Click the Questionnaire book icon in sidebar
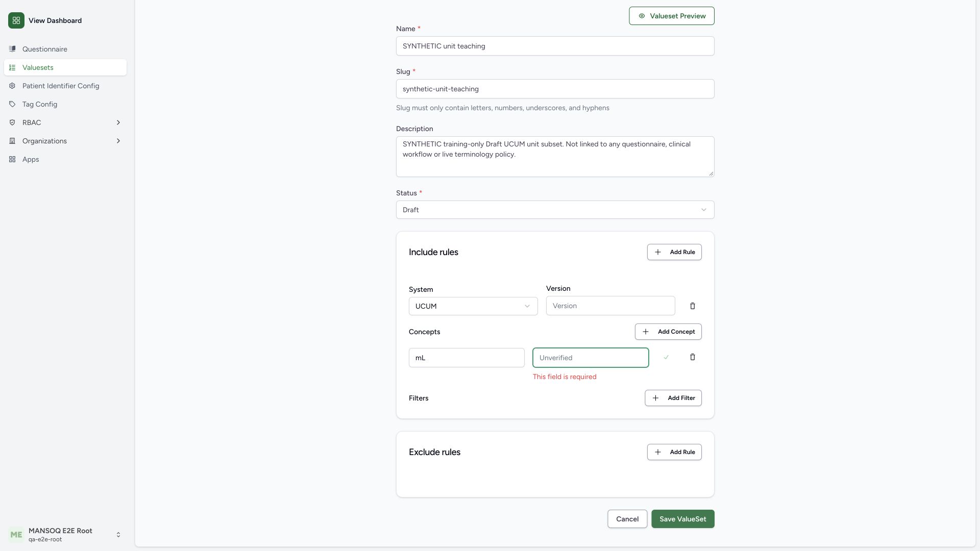The height and width of the screenshot is (551, 980). [12, 49]
